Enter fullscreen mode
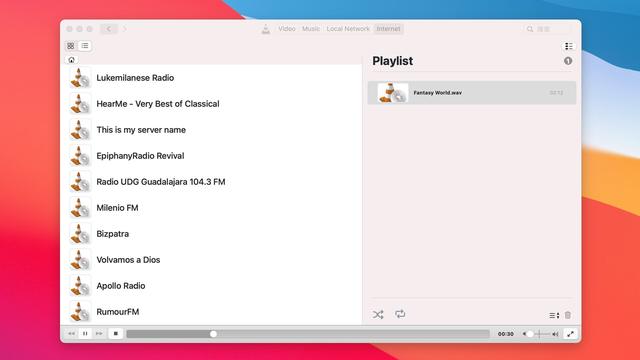This screenshot has width=640, height=360. 571,334
